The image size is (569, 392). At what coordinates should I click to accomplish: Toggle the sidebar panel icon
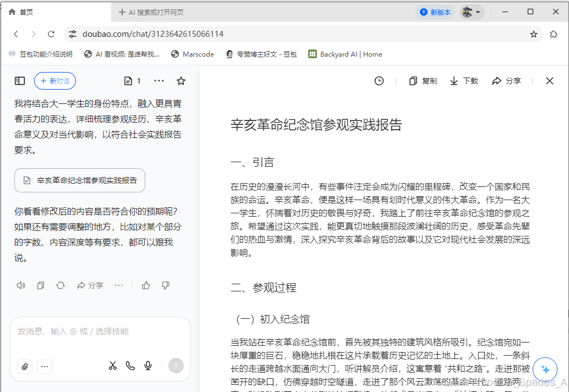20,81
